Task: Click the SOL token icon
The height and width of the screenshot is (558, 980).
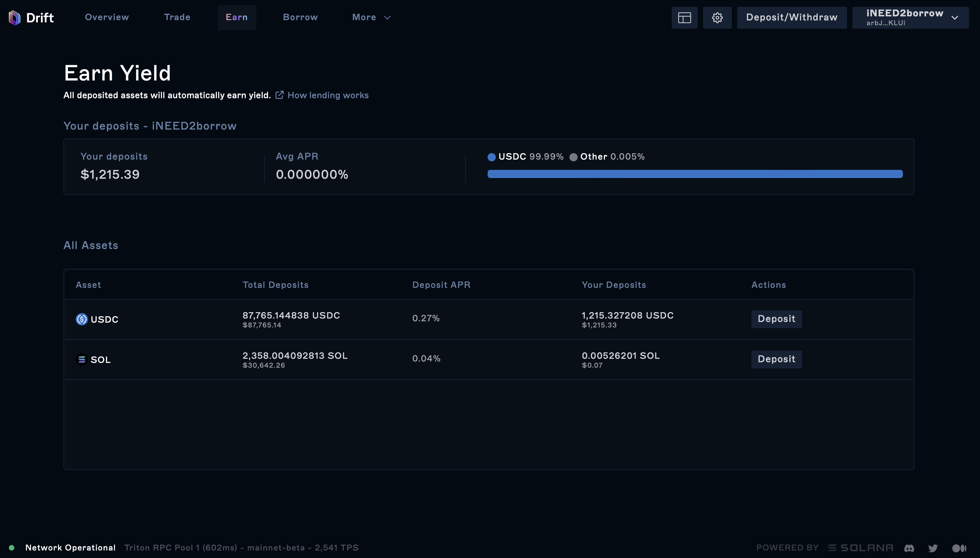Action: coord(81,359)
